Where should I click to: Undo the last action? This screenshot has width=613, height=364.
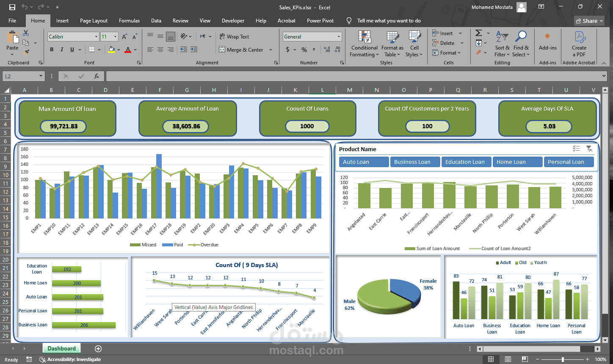click(x=25, y=7)
